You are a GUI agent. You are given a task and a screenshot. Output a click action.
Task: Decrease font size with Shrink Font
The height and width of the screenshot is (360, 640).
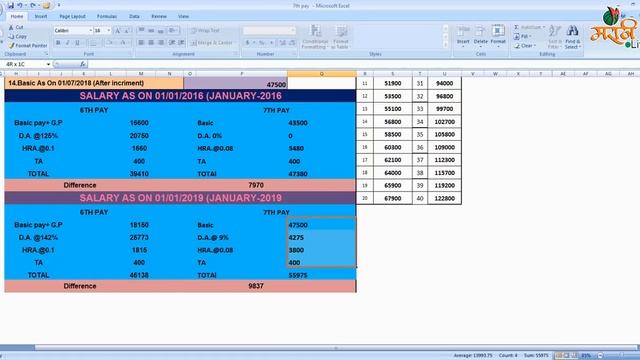[x=127, y=31]
